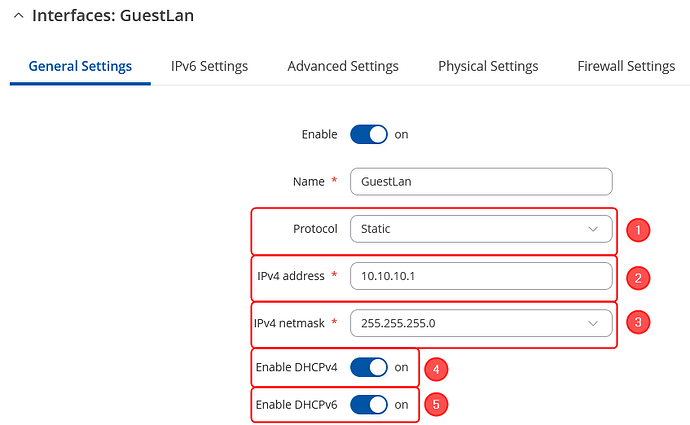Click the red number 4 marker
The width and height of the screenshot is (690, 425).
point(436,369)
